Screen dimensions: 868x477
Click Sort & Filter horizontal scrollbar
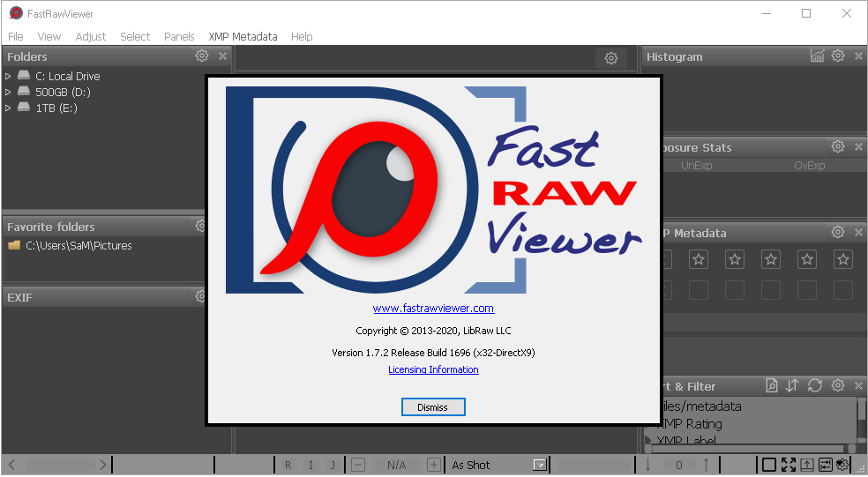coord(750,449)
